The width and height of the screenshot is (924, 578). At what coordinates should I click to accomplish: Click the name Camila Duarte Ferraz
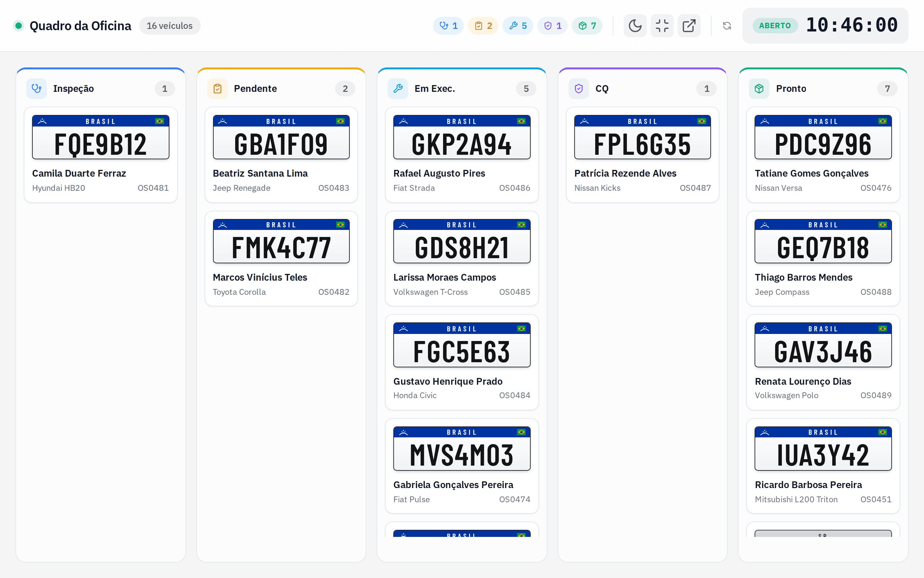[79, 173]
